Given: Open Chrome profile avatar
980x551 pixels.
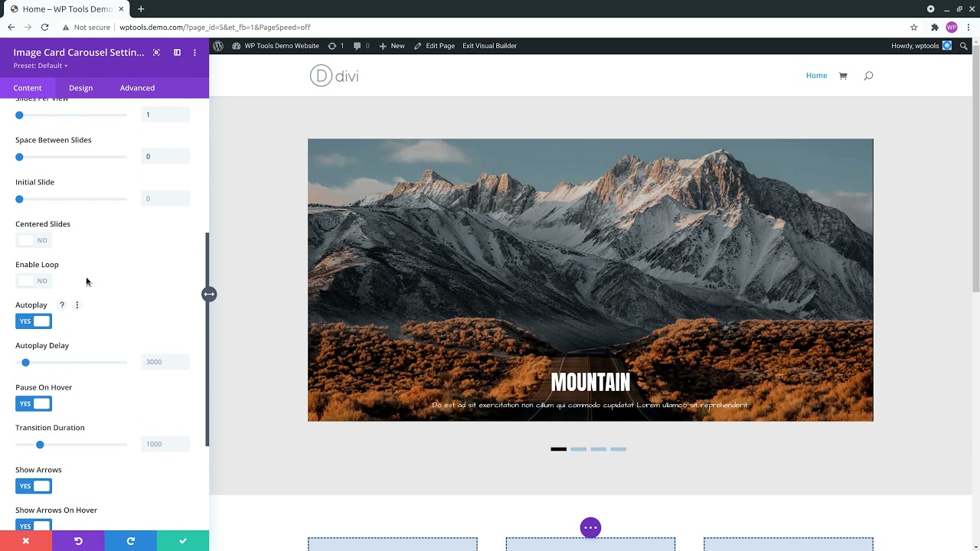Looking at the screenshot, I should click(952, 27).
